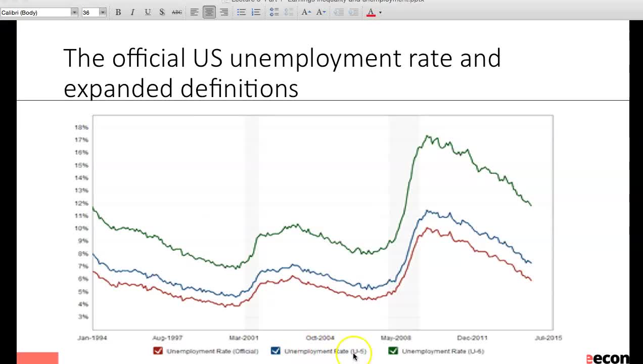Apply Bold formatting
This screenshot has height=364, width=643.
coord(118,12)
